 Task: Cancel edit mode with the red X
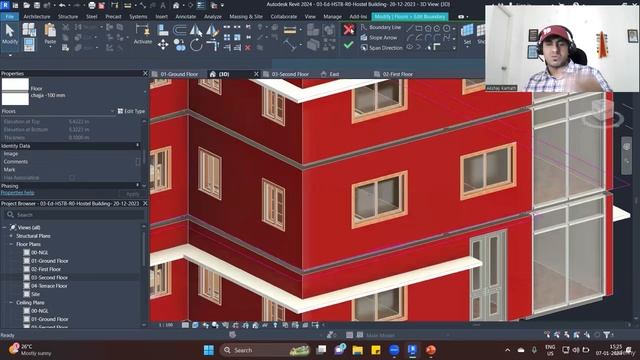[349, 29]
